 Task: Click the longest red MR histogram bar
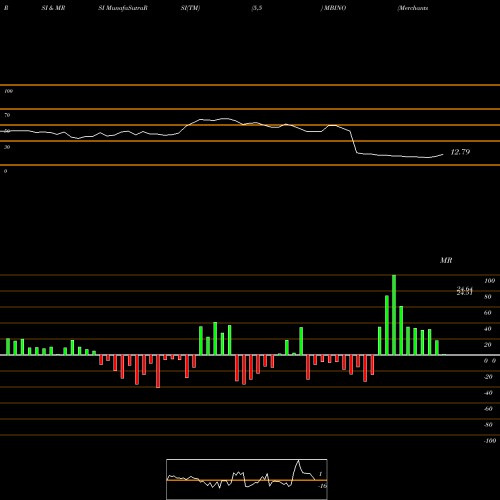(x=158, y=371)
